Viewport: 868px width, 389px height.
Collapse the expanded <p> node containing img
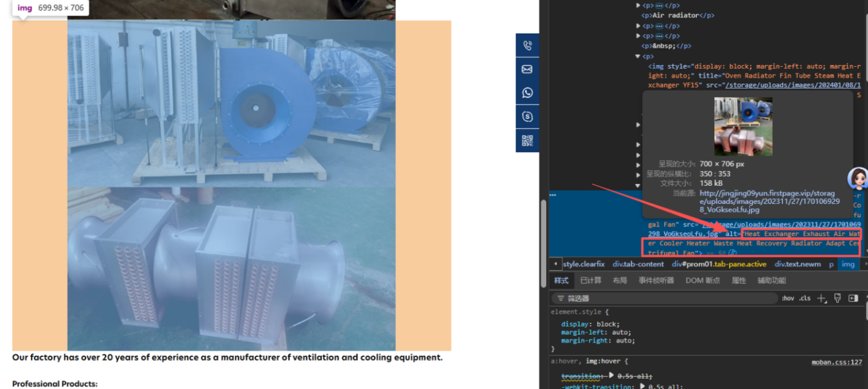point(638,57)
